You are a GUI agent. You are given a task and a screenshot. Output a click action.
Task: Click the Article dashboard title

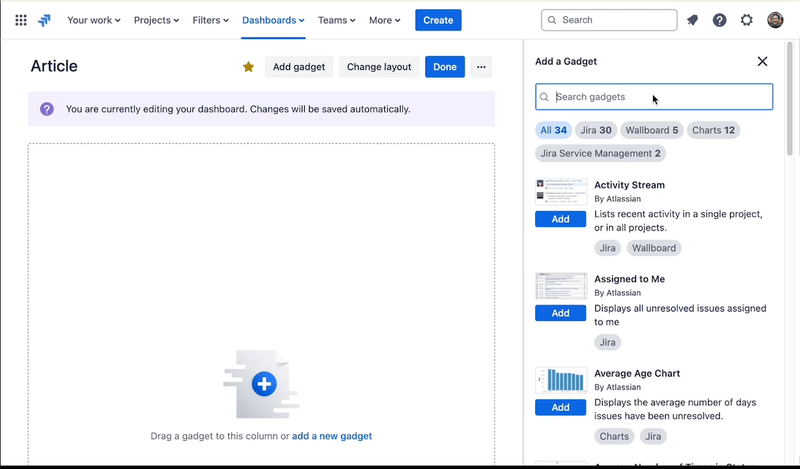point(54,66)
